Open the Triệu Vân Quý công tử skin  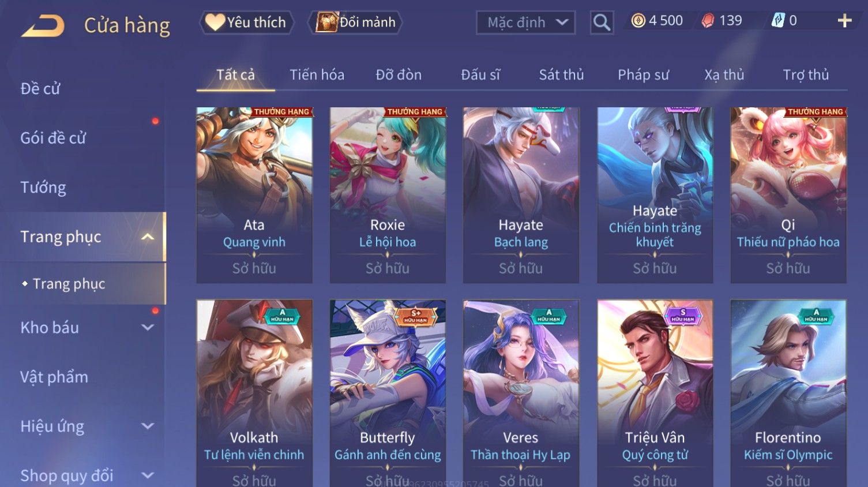(x=655, y=393)
